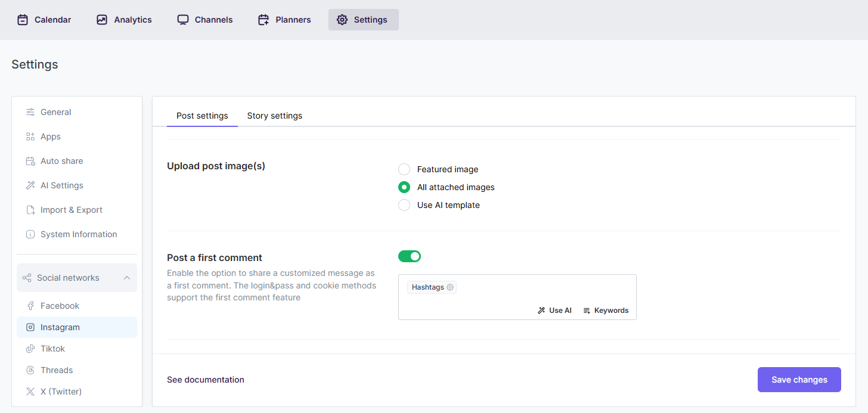This screenshot has height=413, width=868.
Task: Select X (Twitter) under Social networks
Action: (77, 392)
